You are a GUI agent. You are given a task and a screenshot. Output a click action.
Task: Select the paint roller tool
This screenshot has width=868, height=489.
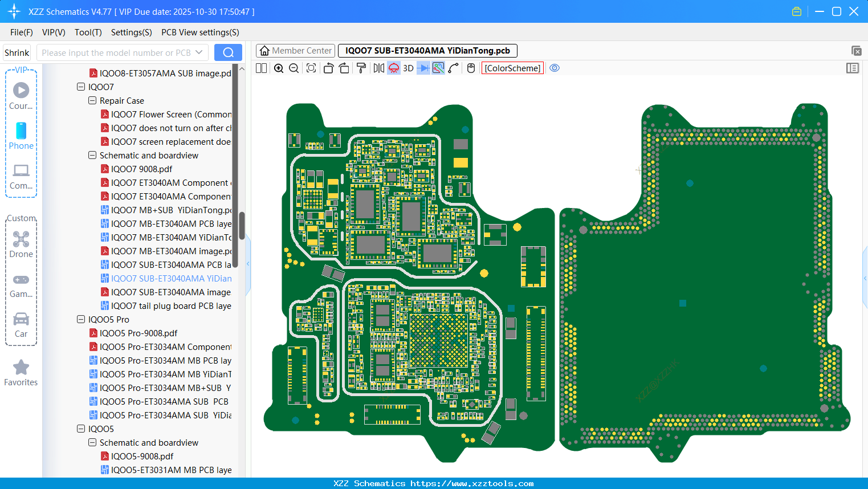pyautogui.click(x=361, y=68)
